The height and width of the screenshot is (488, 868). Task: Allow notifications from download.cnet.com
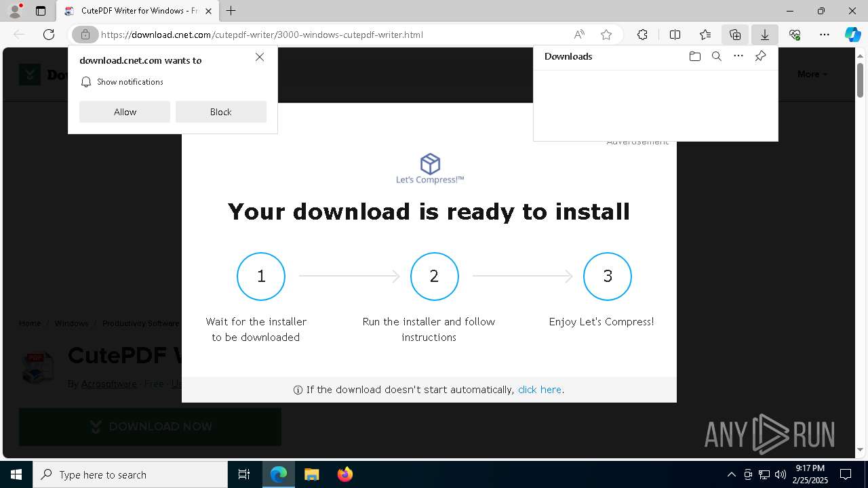(x=125, y=112)
